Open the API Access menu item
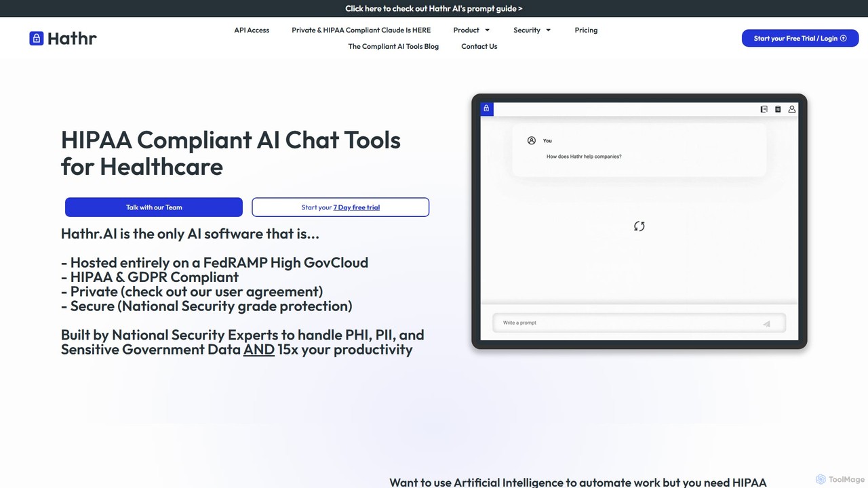The width and height of the screenshot is (868, 488). (252, 30)
